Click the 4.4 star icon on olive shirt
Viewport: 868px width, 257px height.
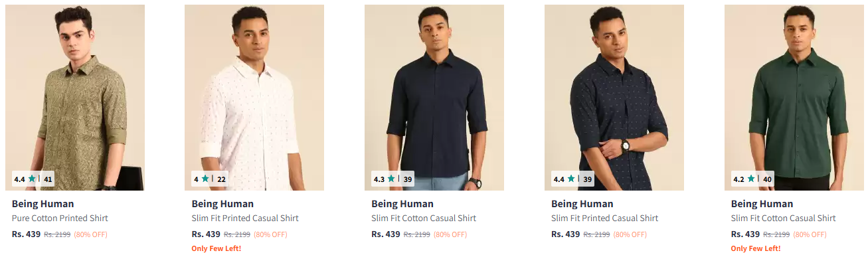32,179
